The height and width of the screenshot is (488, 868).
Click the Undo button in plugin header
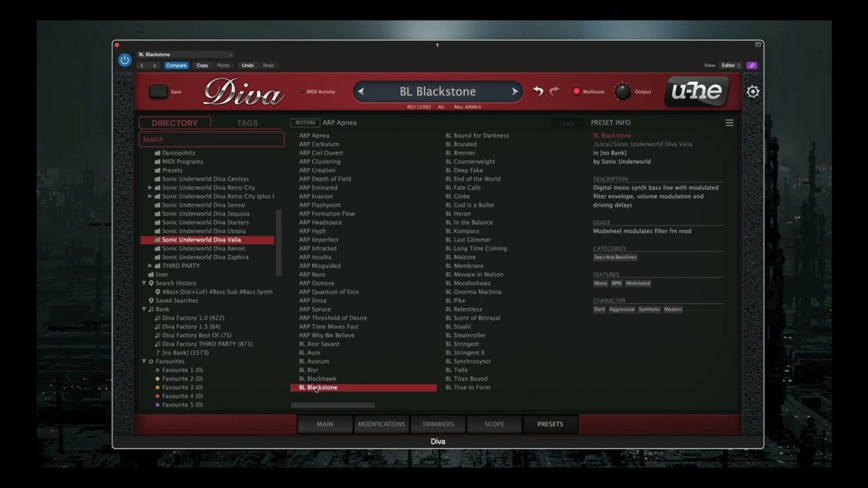click(x=248, y=66)
